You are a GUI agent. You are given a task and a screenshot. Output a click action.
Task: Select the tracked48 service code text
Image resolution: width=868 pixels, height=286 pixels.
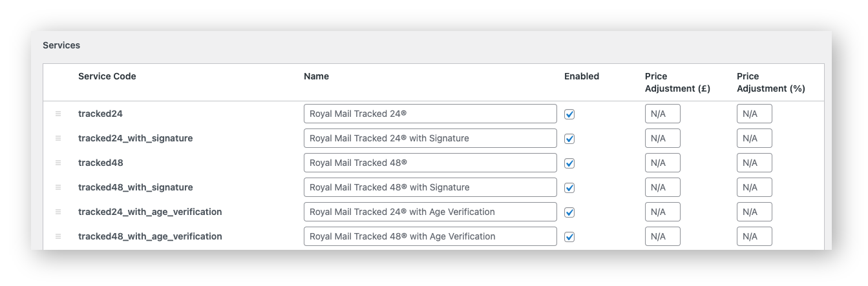(x=101, y=163)
